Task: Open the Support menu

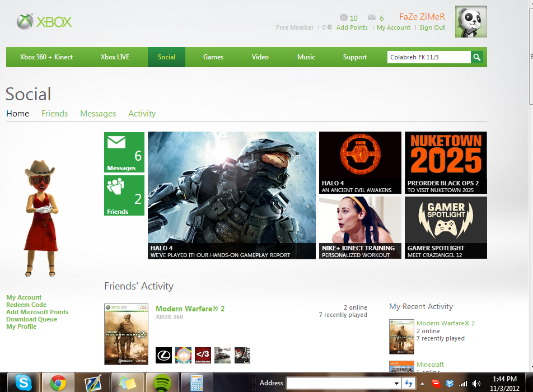Action: click(354, 57)
